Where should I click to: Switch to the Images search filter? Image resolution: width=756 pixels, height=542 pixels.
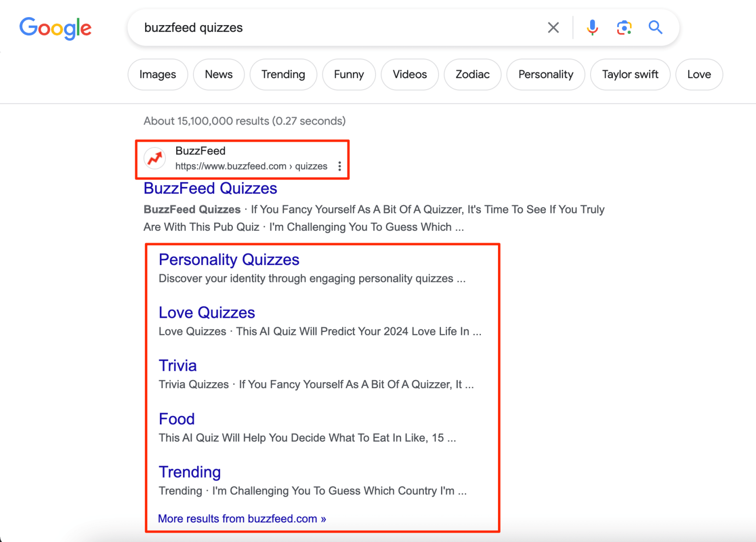pyautogui.click(x=157, y=74)
